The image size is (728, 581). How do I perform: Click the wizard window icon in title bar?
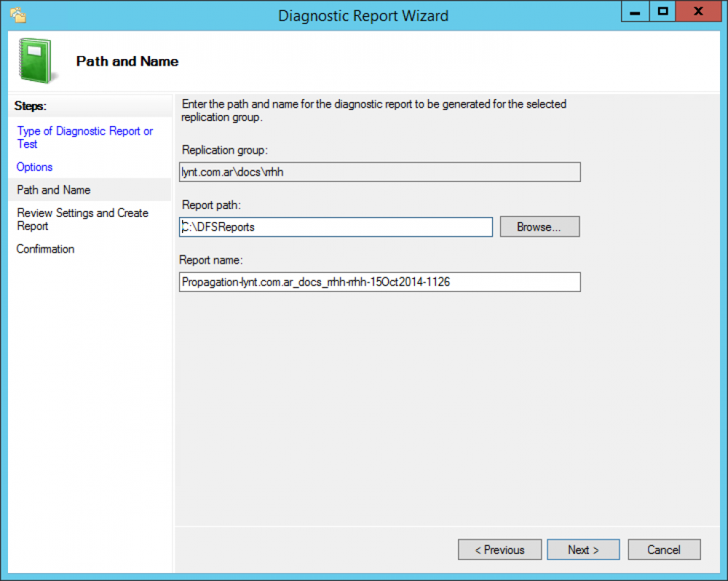click(x=17, y=15)
